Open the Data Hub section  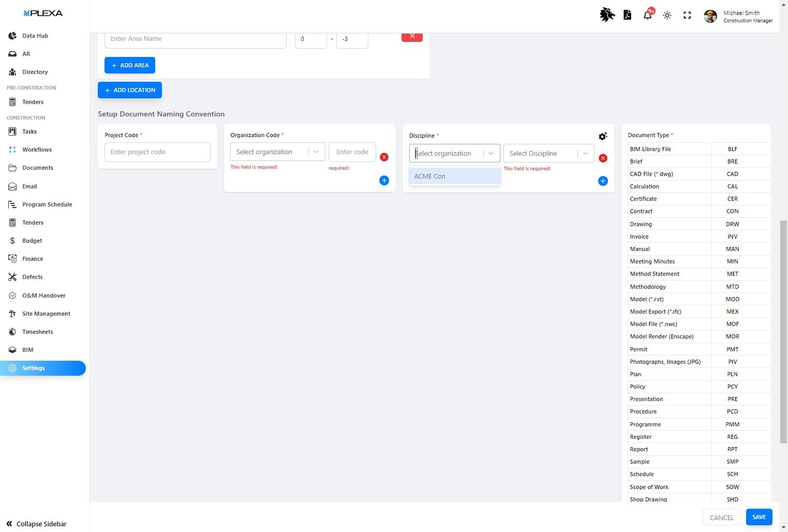tap(35, 35)
